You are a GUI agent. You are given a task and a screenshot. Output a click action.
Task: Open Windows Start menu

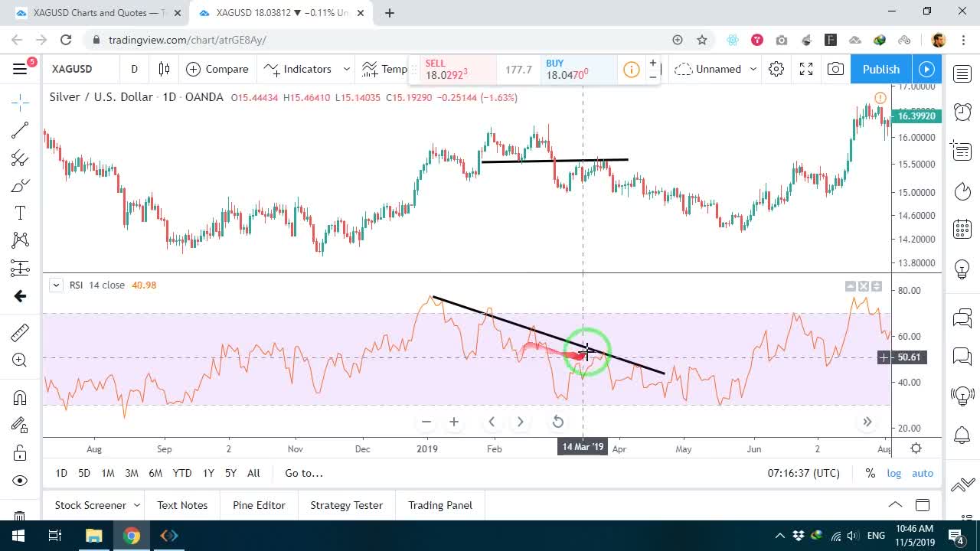click(18, 536)
